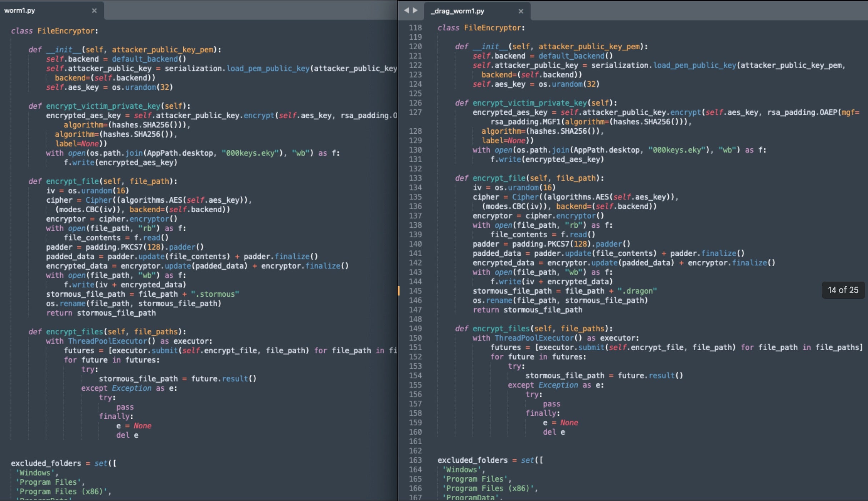Screen dimensions: 868x501
Task: Close the worm1.py tab
Action: (94, 10)
